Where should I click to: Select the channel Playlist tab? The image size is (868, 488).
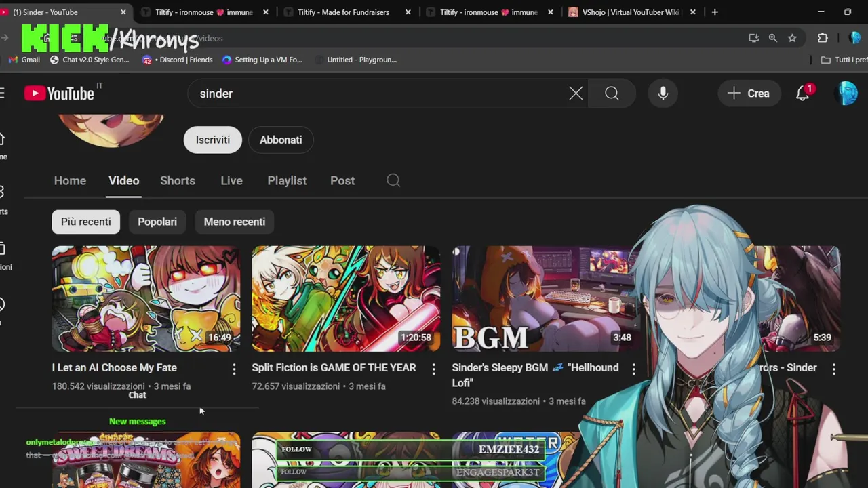(287, 180)
